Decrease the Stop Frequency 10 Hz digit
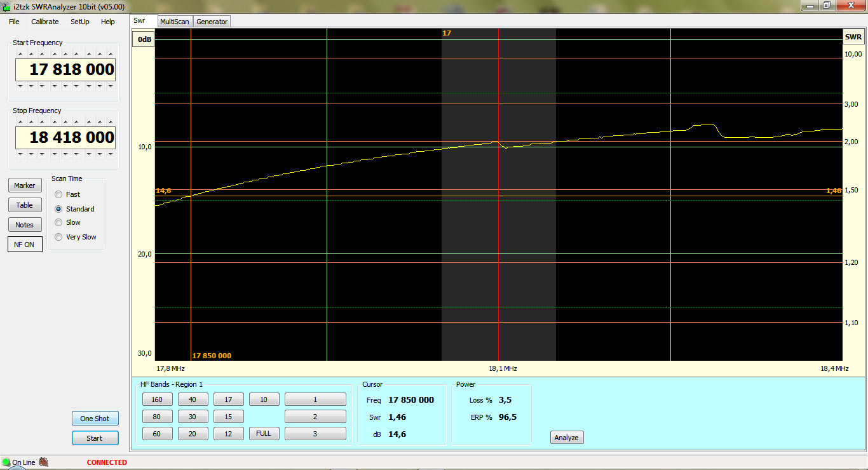The height and width of the screenshot is (470, 868). pos(100,154)
